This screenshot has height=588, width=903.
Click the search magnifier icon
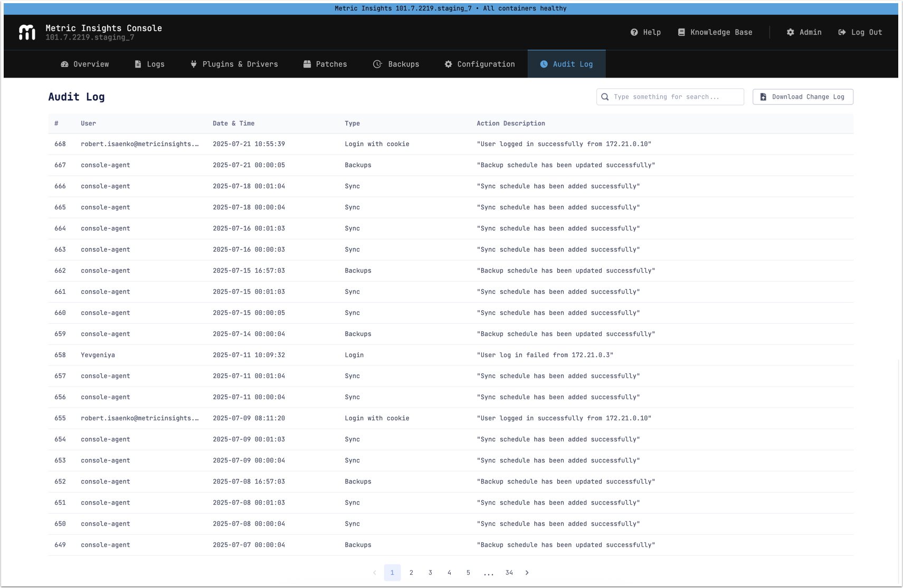[605, 97]
